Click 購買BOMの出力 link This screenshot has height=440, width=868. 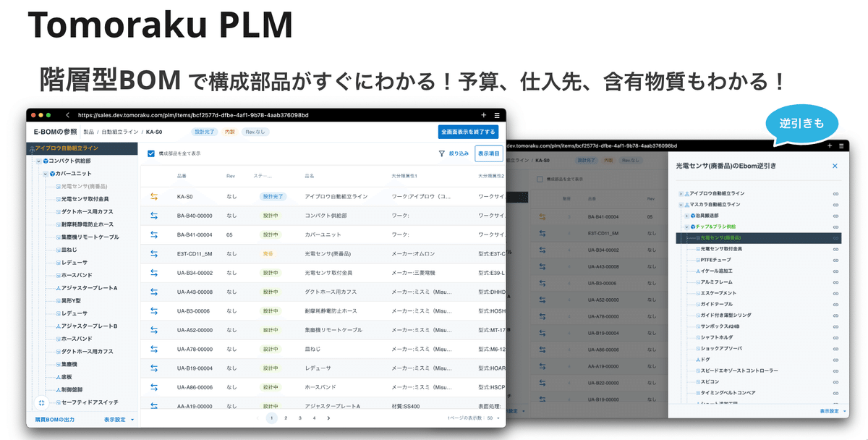click(x=55, y=420)
